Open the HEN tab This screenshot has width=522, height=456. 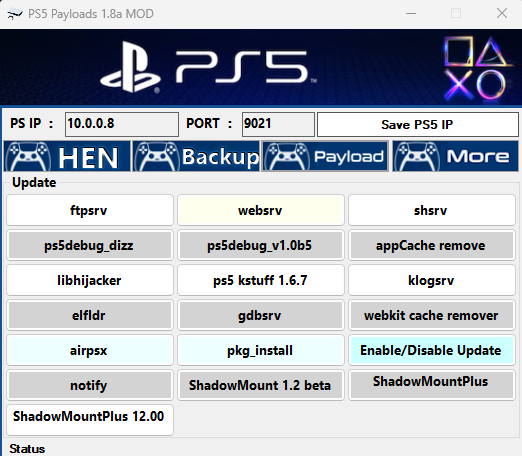point(67,156)
